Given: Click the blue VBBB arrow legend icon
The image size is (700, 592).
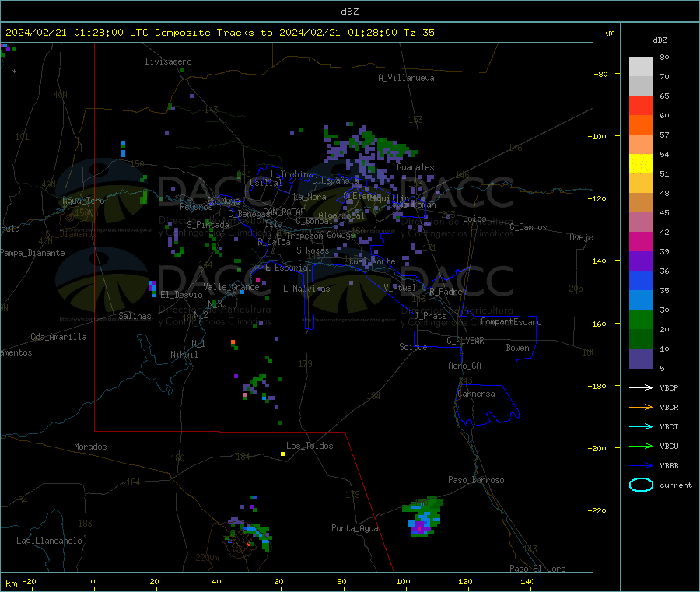Looking at the screenshot, I should [x=641, y=466].
